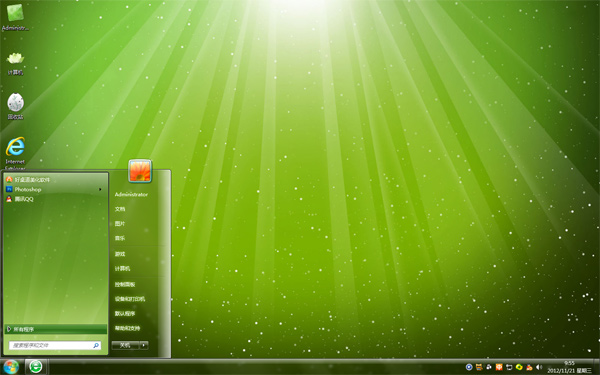600x375 pixels.
Task: Open 控制面板 control panel
Action: (125, 284)
